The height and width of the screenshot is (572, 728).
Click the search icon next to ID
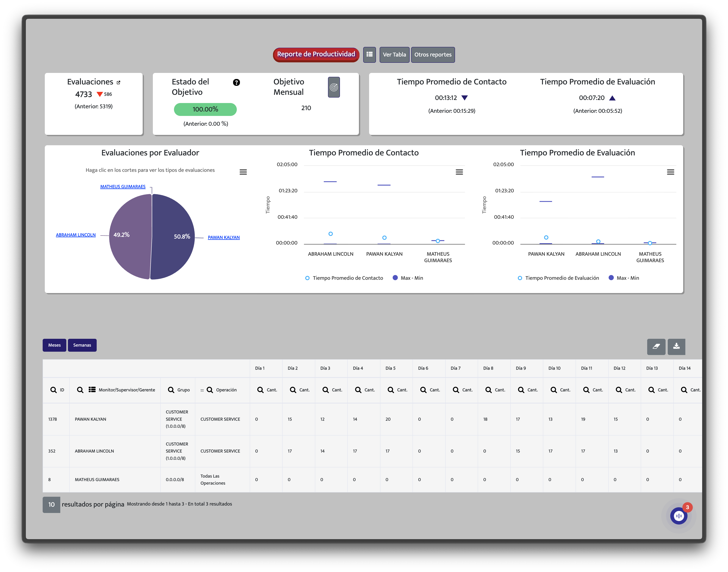coord(53,390)
